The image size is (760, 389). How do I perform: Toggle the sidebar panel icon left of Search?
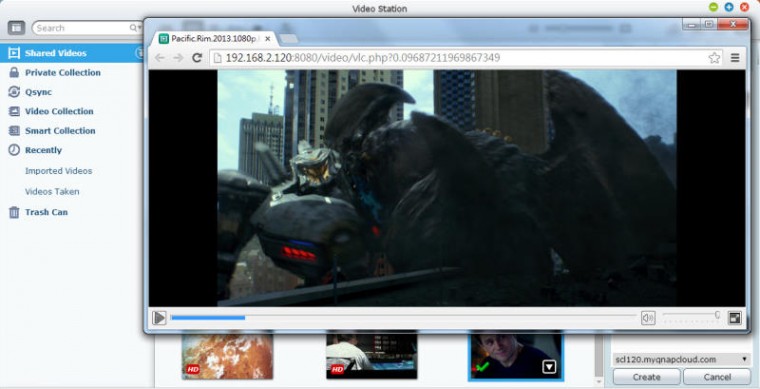coord(16,28)
